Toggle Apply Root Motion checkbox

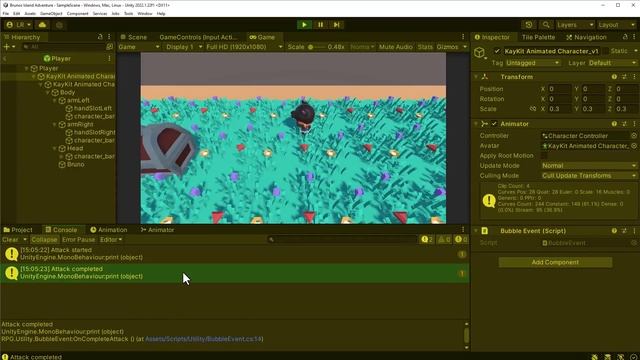click(544, 156)
